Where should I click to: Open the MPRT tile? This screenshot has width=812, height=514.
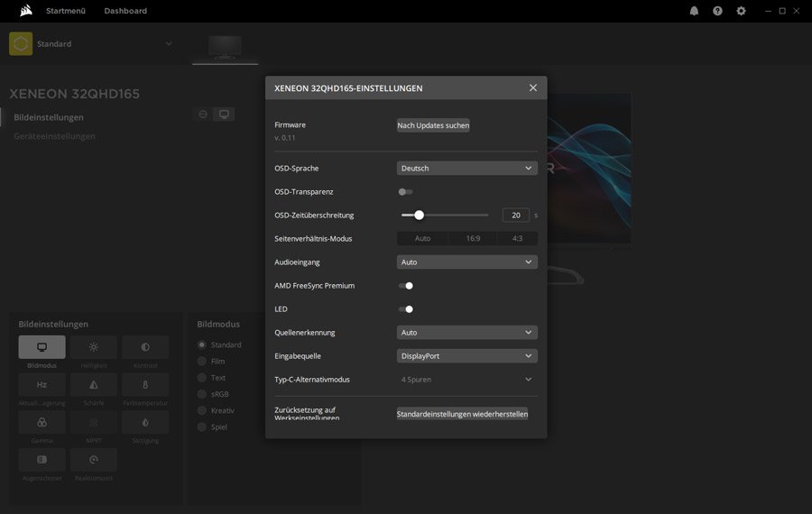click(x=94, y=422)
